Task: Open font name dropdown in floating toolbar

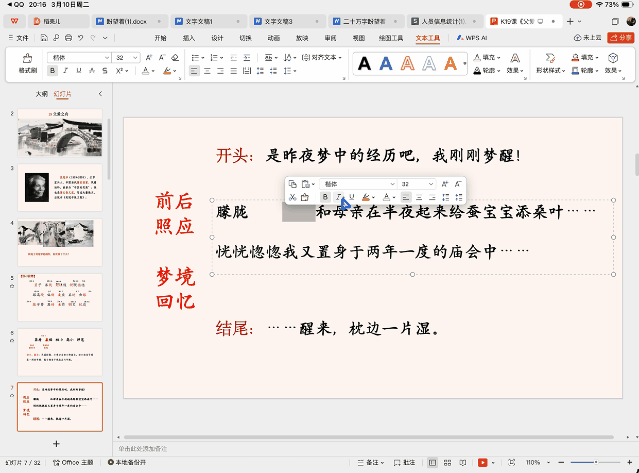Action: [x=391, y=184]
